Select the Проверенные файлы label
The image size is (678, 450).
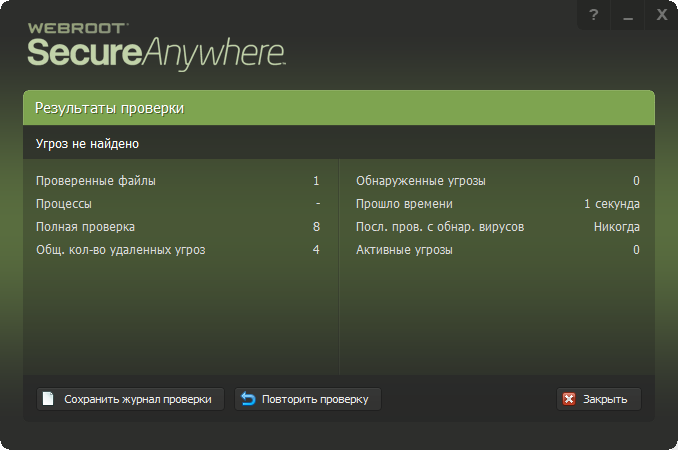click(96, 181)
